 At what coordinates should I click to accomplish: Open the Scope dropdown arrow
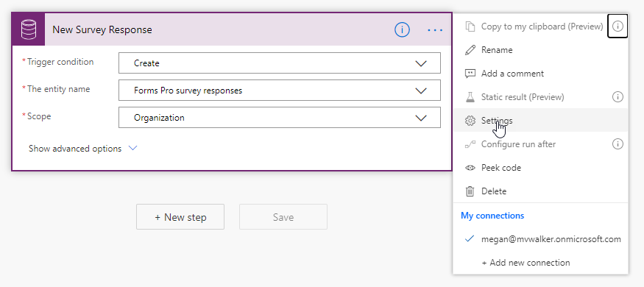pos(421,118)
